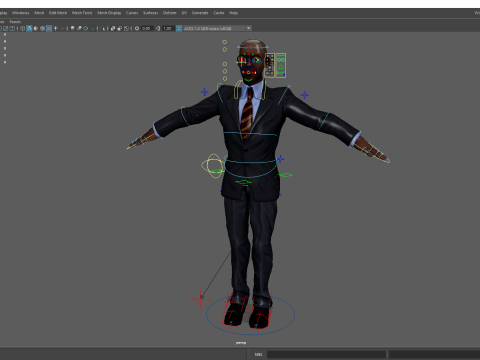
Task: Open the Generate menu
Action: (x=200, y=13)
